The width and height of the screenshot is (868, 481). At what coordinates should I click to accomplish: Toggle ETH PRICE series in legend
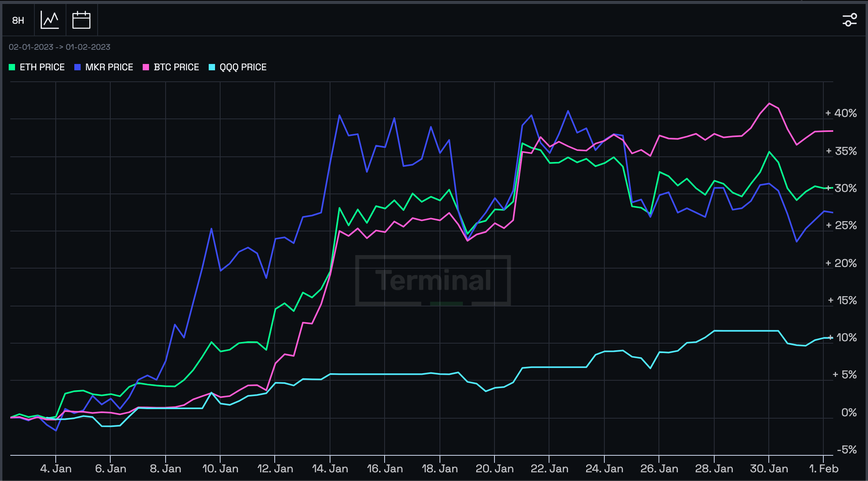point(37,67)
